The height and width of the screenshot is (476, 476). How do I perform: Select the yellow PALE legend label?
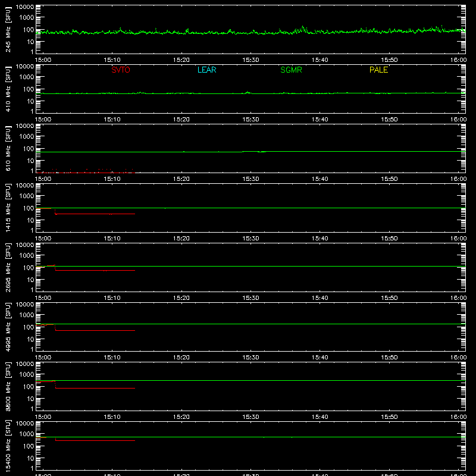coord(378,70)
